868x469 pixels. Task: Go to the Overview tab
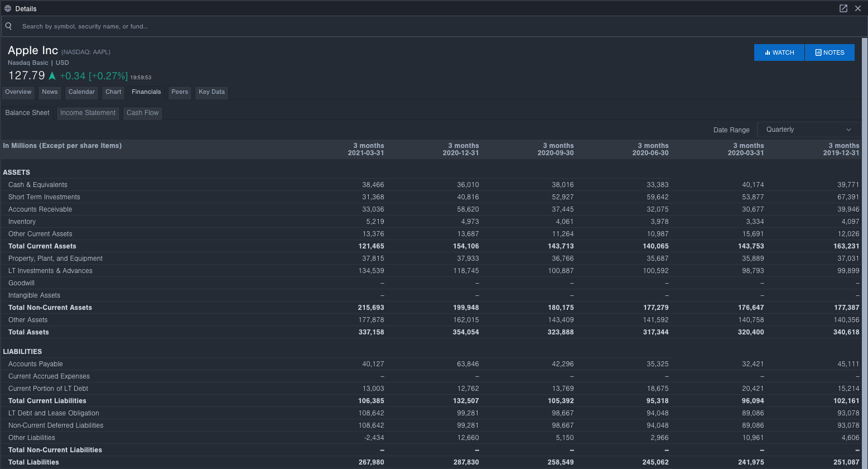pyautogui.click(x=18, y=92)
